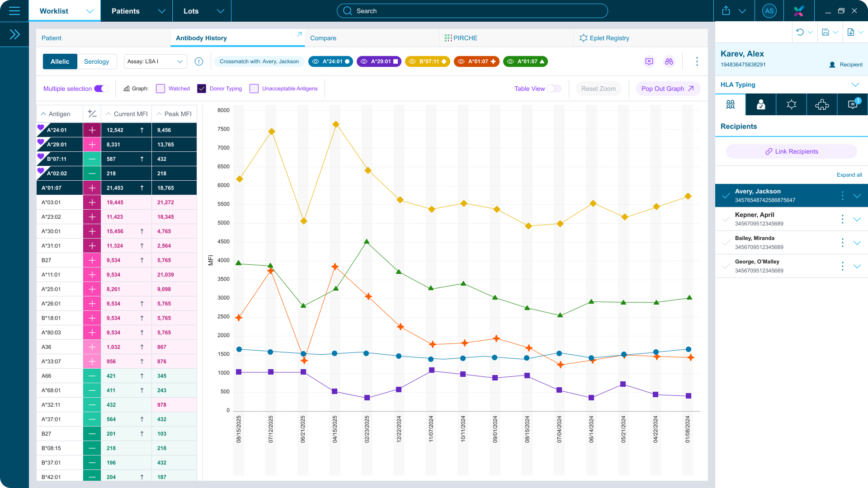Viewport: 868px width, 488px height.
Task: Select the person-check icon tab in the right panel
Action: [760, 104]
